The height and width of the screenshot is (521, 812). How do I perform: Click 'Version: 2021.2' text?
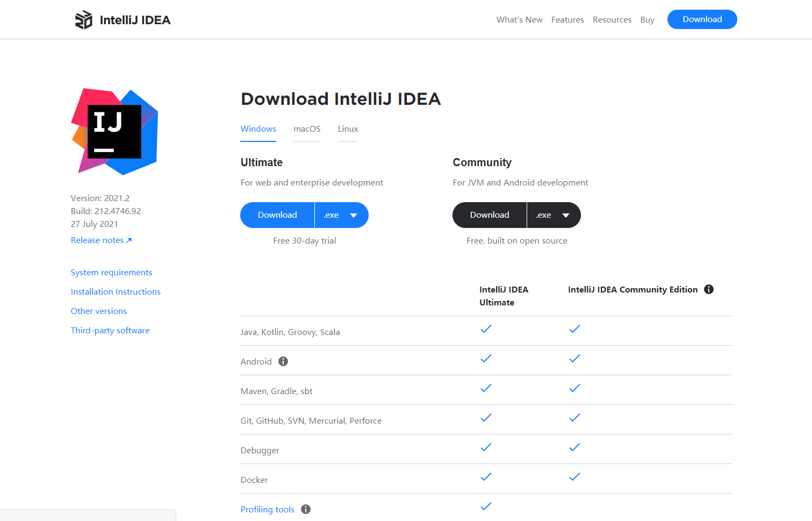click(100, 198)
